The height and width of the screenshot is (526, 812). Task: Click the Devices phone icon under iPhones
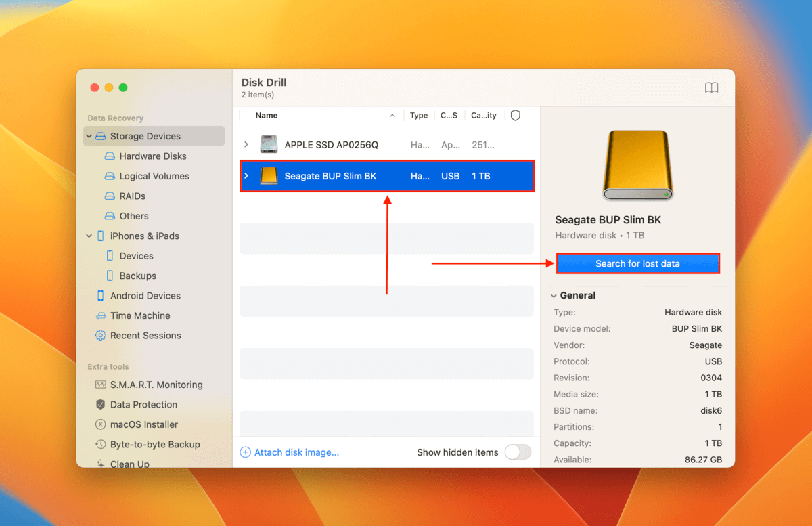pos(110,256)
